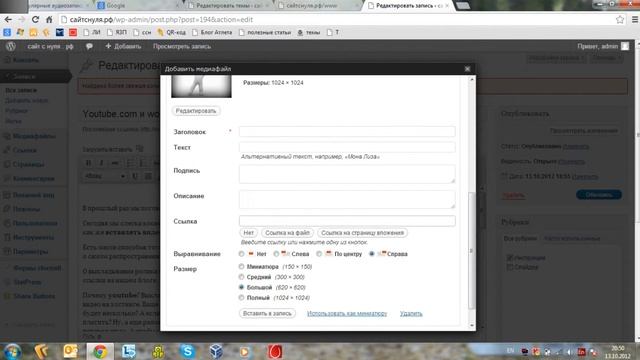Switch to the Google browser tab
Viewport: 640px width, 360px height.
click(137, 6)
